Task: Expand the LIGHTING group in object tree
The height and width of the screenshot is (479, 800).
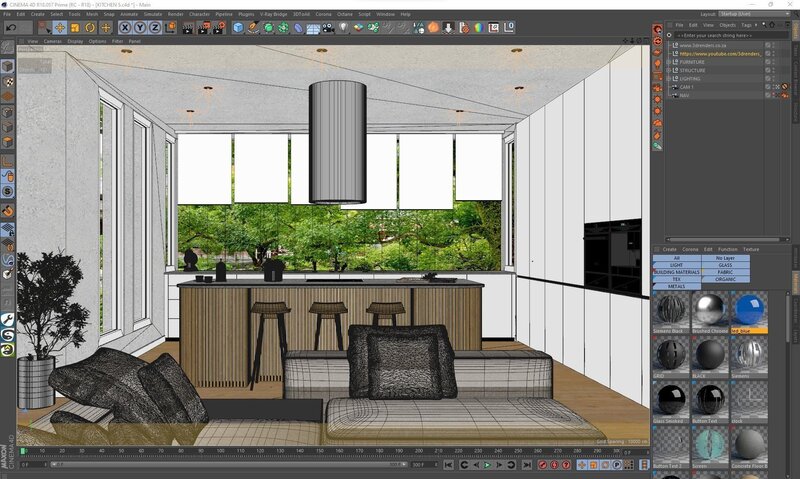Action: (x=669, y=79)
